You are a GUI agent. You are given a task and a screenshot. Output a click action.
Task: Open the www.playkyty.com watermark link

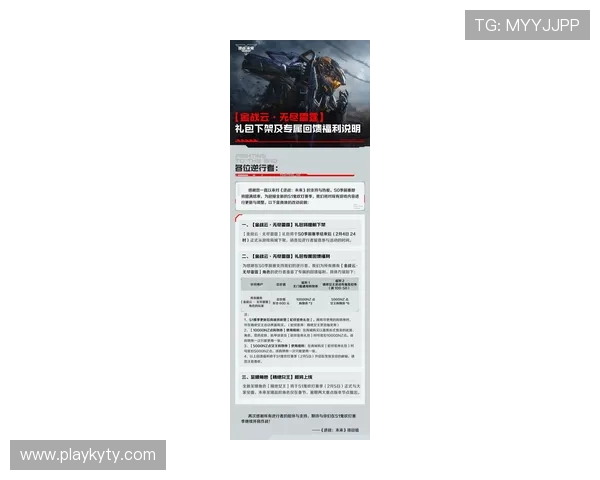[88, 455]
